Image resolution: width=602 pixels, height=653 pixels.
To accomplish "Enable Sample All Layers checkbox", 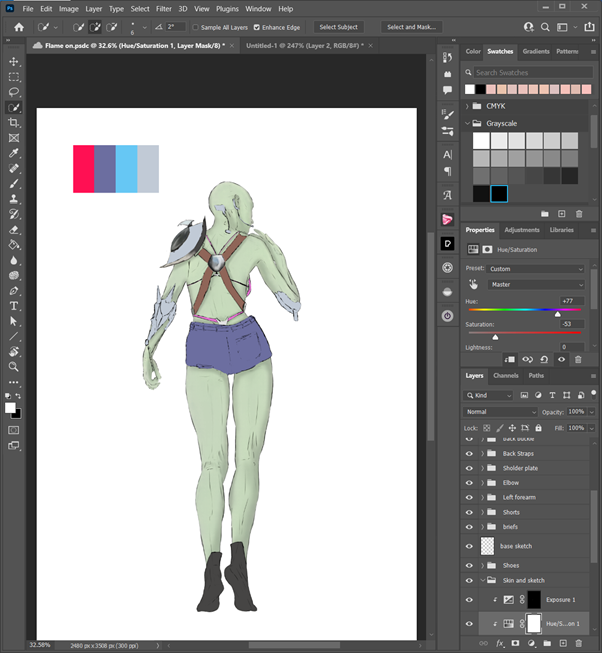I will pyautogui.click(x=196, y=27).
